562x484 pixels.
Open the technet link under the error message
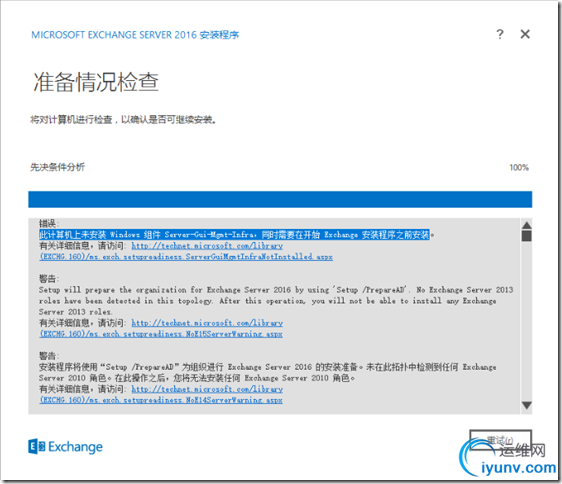click(x=207, y=246)
